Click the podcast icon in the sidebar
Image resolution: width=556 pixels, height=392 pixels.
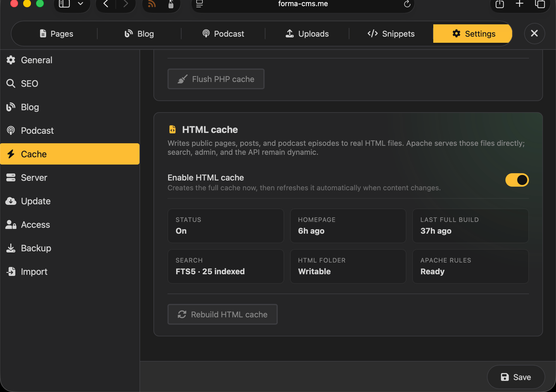click(x=11, y=131)
